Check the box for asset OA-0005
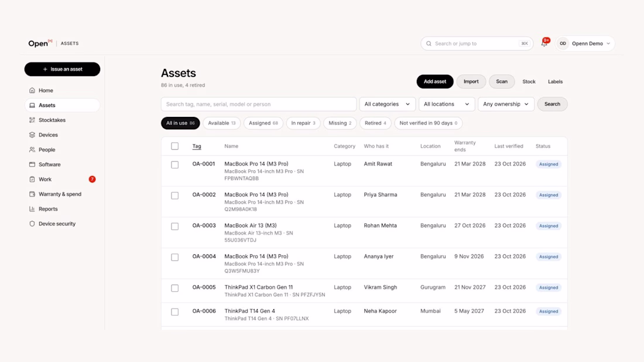The height and width of the screenshot is (362, 644). click(x=175, y=288)
